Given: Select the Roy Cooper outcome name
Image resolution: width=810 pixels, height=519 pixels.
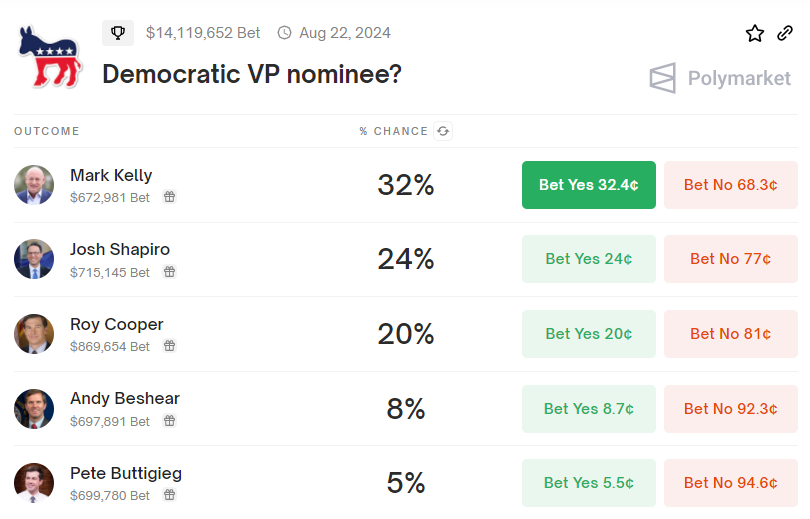Looking at the screenshot, I should click(x=117, y=324).
